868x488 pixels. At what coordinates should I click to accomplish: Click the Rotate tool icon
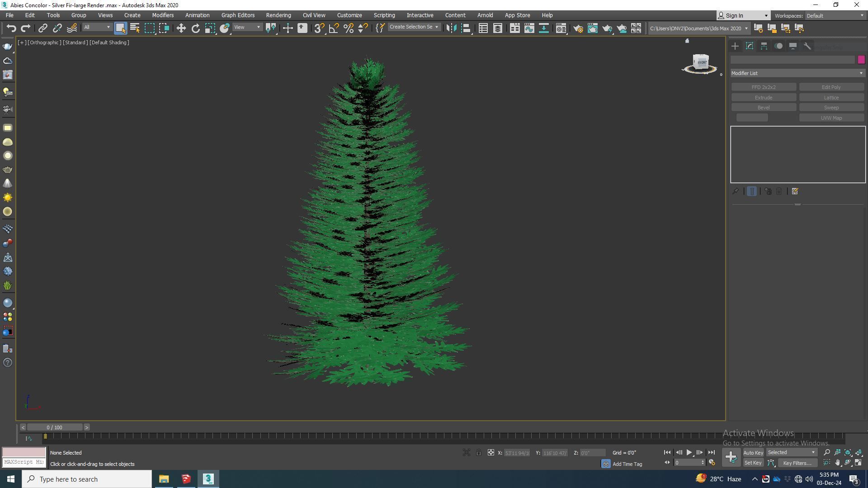pos(195,28)
